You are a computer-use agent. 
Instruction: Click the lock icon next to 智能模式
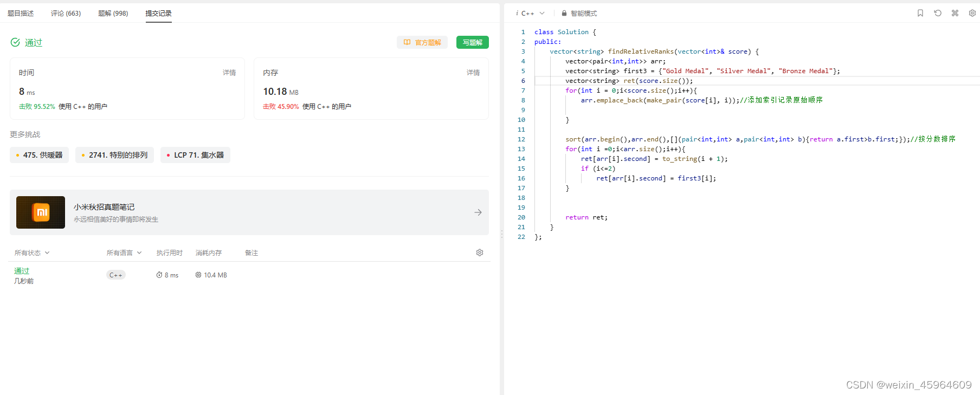point(564,14)
